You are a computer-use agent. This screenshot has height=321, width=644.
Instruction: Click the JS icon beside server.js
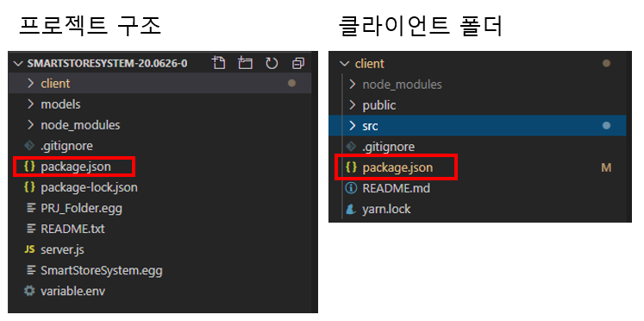click(x=29, y=249)
